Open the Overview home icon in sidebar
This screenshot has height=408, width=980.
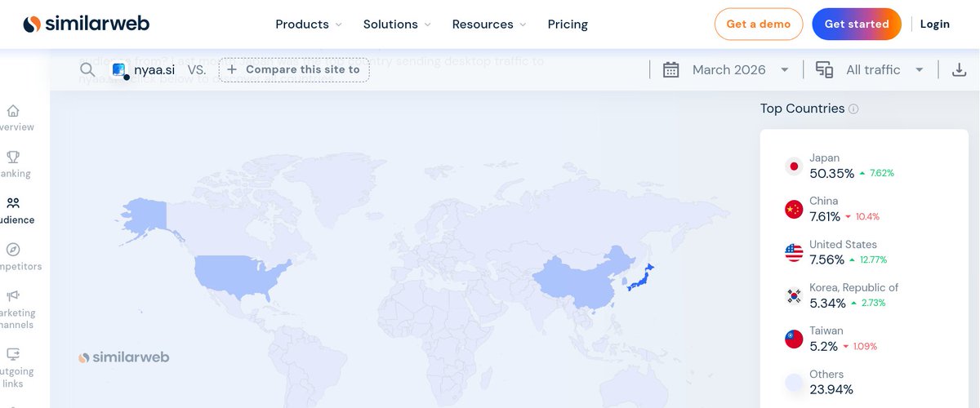pyautogui.click(x=13, y=111)
